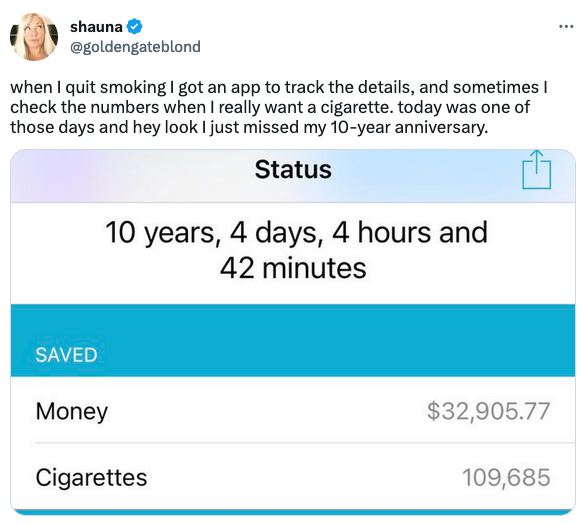
Task: Click the display name shauna
Action: coord(96,27)
